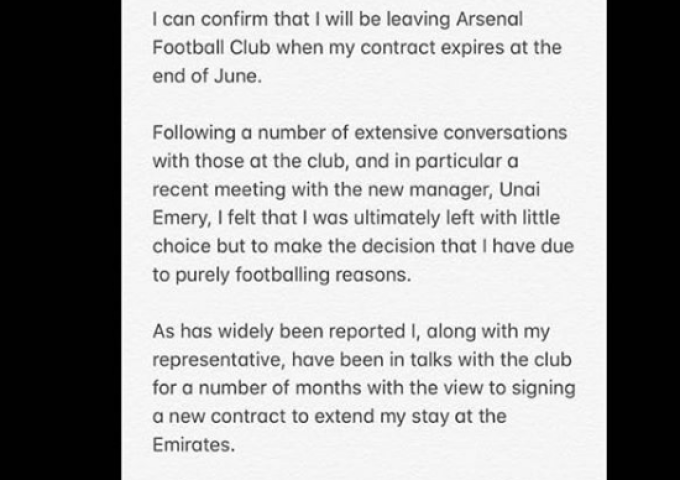The height and width of the screenshot is (480, 680).
Task: Click the surname "Emery"
Action: click(x=182, y=218)
